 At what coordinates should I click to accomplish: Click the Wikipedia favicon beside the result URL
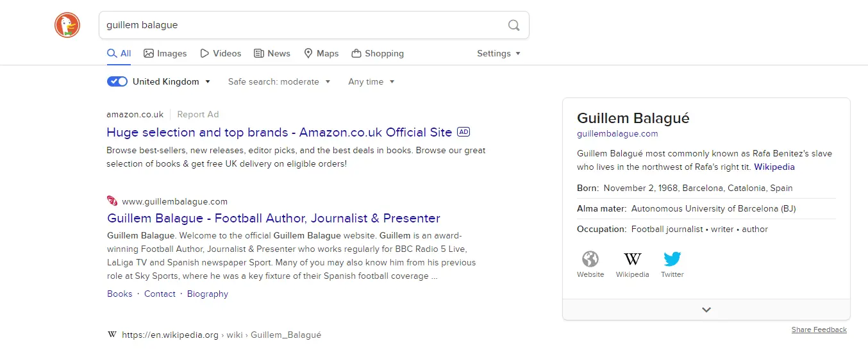coord(112,335)
